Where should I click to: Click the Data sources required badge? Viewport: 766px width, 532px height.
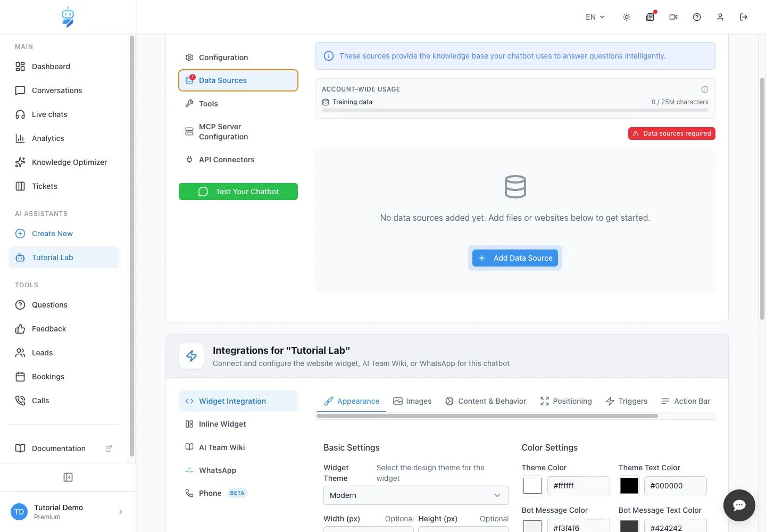tap(672, 134)
